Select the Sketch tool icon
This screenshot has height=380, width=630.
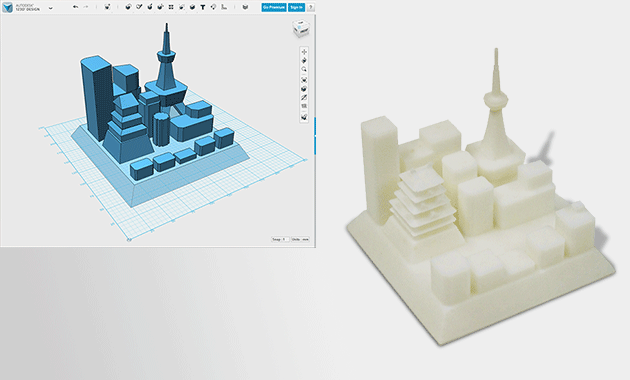click(x=139, y=7)
